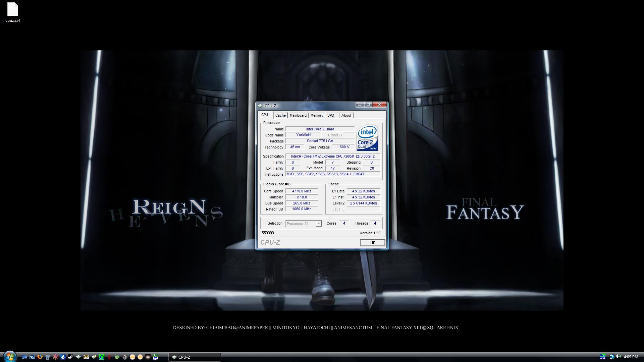Click the Bus Speed value '265.0 MHz'

click(x=302, y=203)
